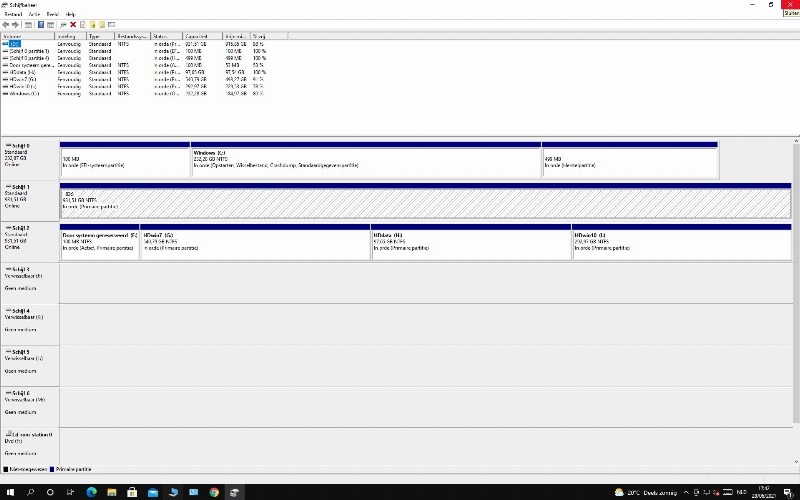
Task: Click the red X delete icon
Action: pyautogui.click(x=73, y=24)
